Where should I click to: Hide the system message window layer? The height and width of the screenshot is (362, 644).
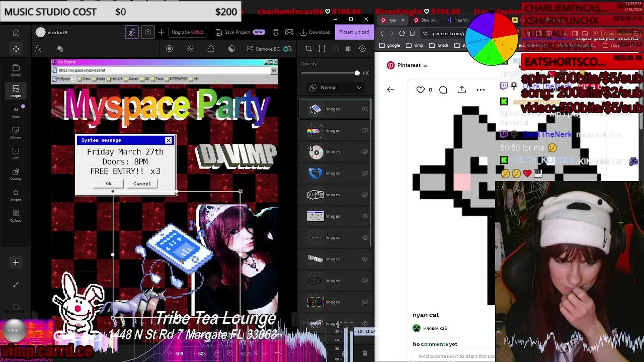click(x=365, y=216)
